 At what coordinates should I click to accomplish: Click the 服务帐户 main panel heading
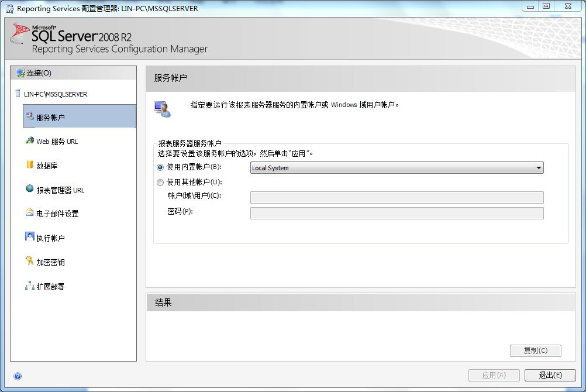[x=170, y=78]
